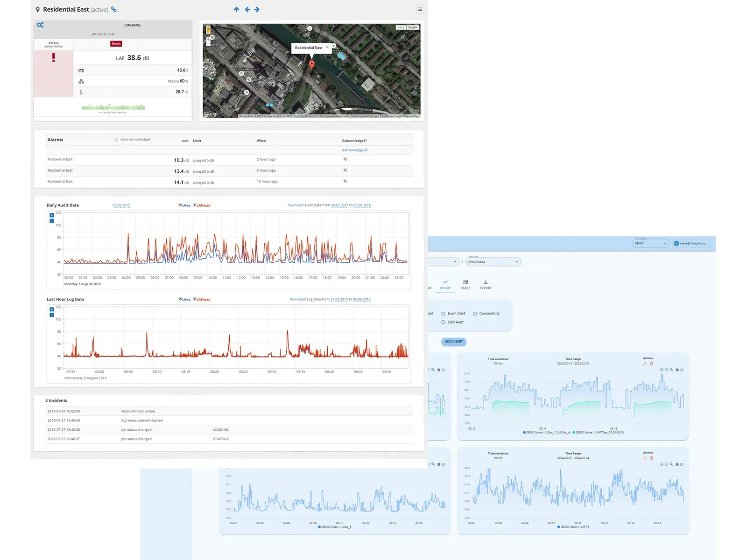Click the share link icon beside Residential East
The width and height of the screenshot is (747, 560).
pos(113,9)
